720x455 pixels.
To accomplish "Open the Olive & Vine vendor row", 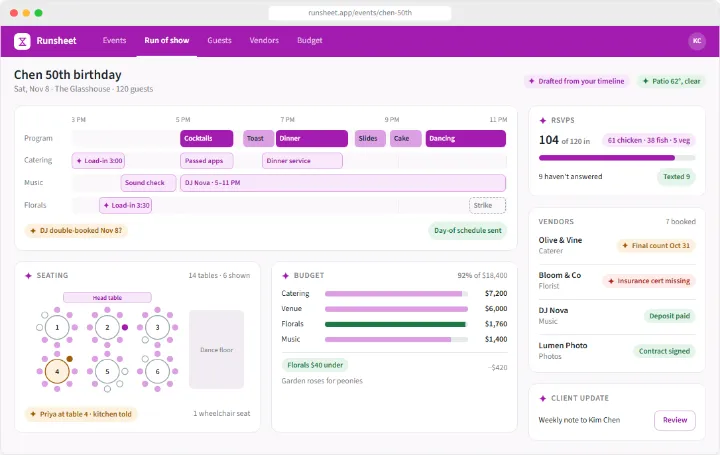I will pyautogui.click(x=617, y=246).
